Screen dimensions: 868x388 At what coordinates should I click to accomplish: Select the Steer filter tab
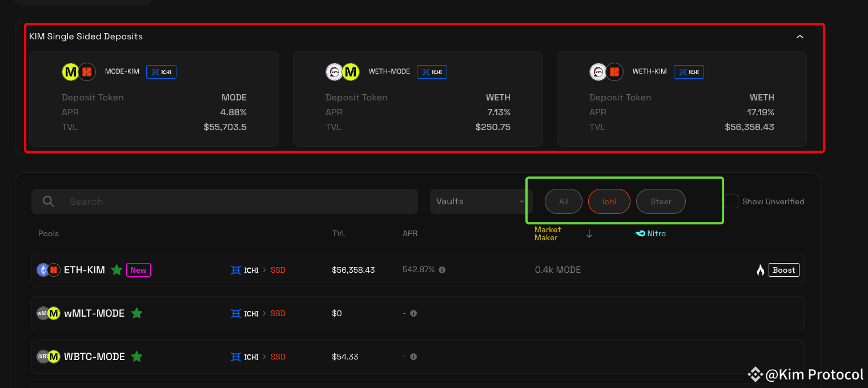coord(661,201)
